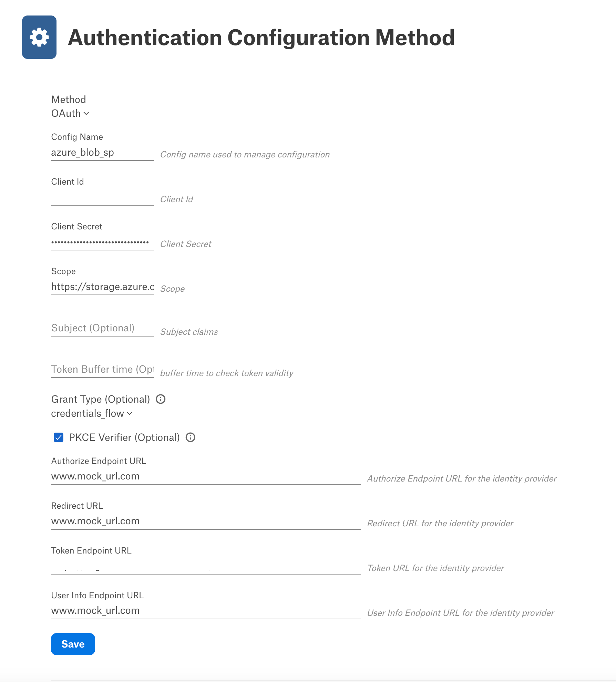Expand the credentials_flow grant type dropdown
Screen dimensions: 616x682
click(x=92, y=413)
